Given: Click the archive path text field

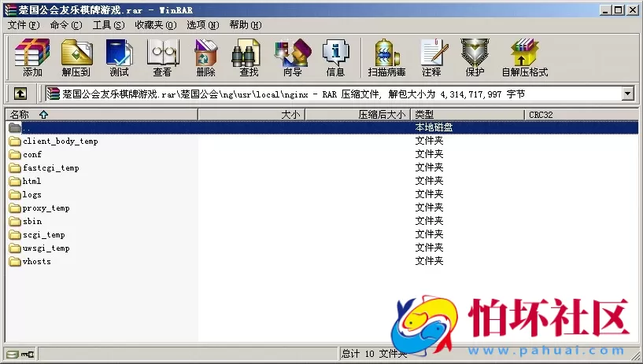Looking at the screenshot, I should [334, 94].
